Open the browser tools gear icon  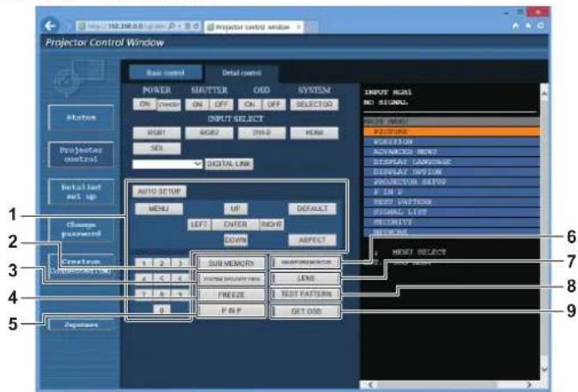[x=541, y=26]
